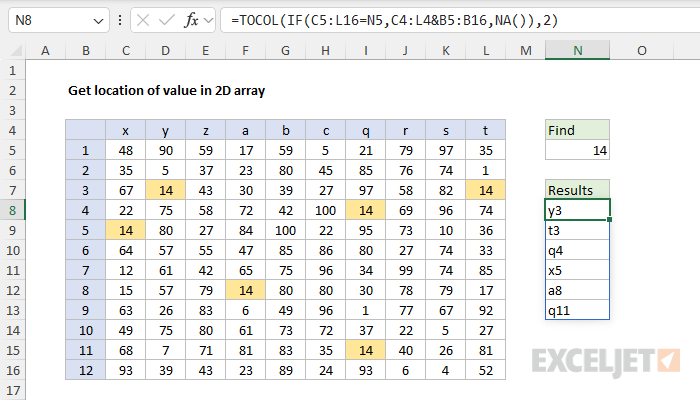Select the Results header cell

pyautogui.click(x=577, y=190)
